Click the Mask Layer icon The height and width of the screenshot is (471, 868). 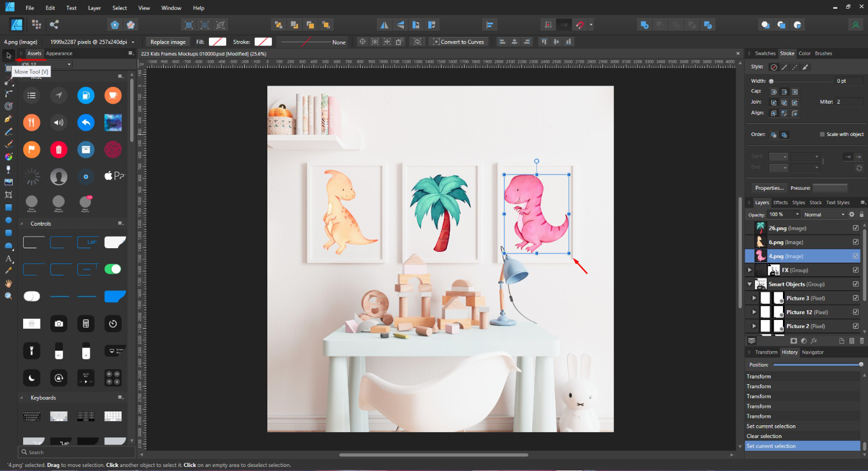pyautogui.click(x=793, y=341)
